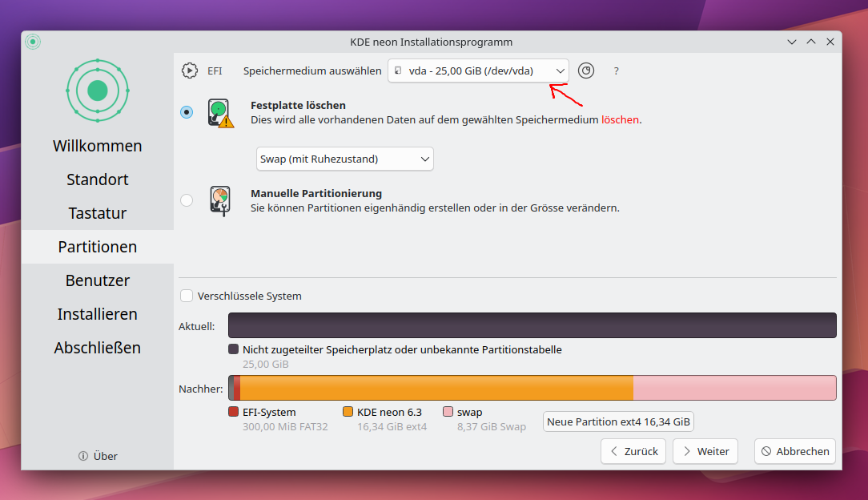Click the revert changes circular arrow icon

point(585,71)
